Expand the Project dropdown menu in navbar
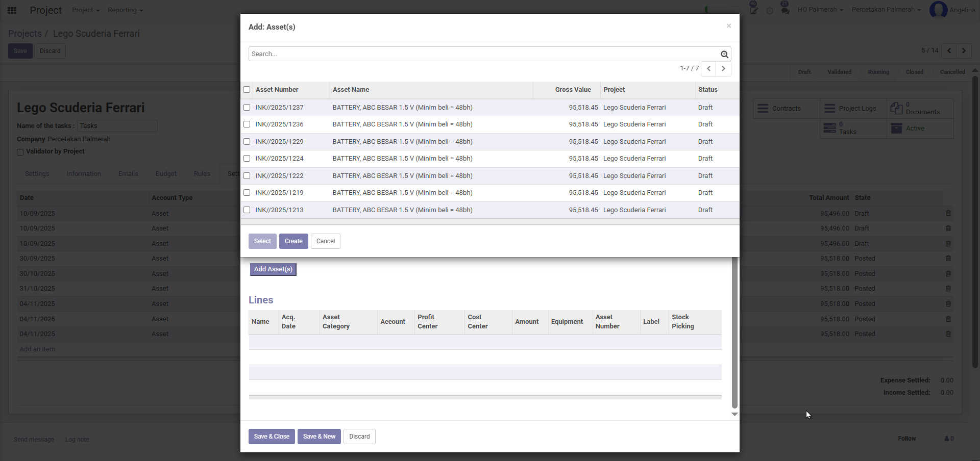The height and width of the screenshot is (461, 980). tap(85, 10)
